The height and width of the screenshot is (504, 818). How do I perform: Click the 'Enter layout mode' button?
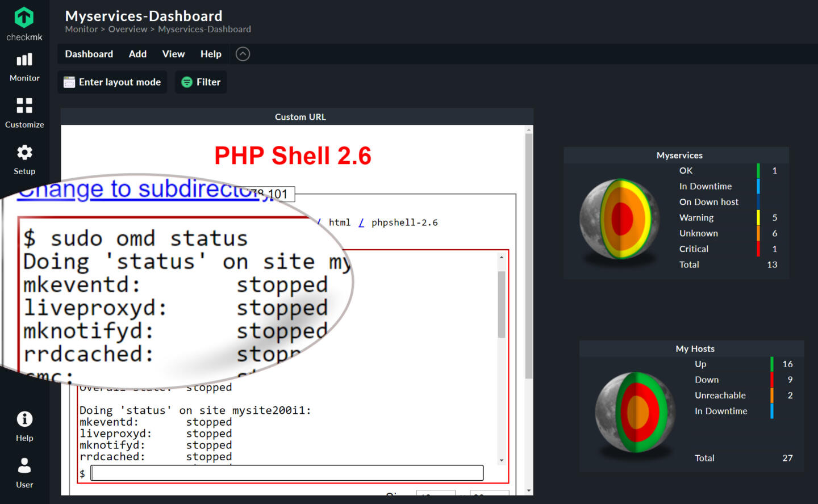[x=112, y=82]
